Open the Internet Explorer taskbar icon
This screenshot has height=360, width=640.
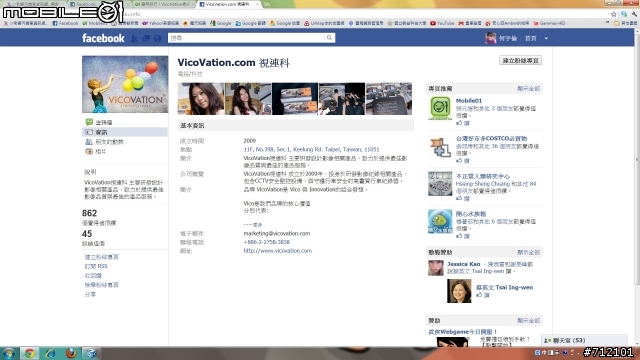[50, 353]
